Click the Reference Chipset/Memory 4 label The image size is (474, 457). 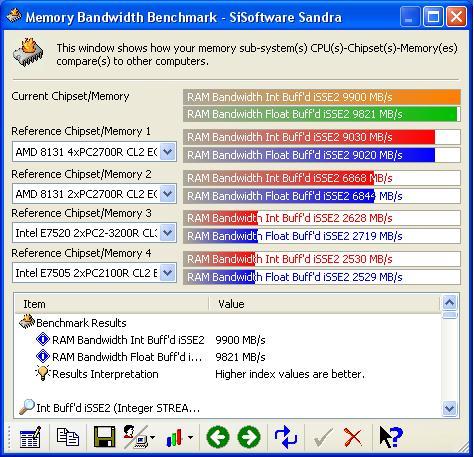coord(81,253)
